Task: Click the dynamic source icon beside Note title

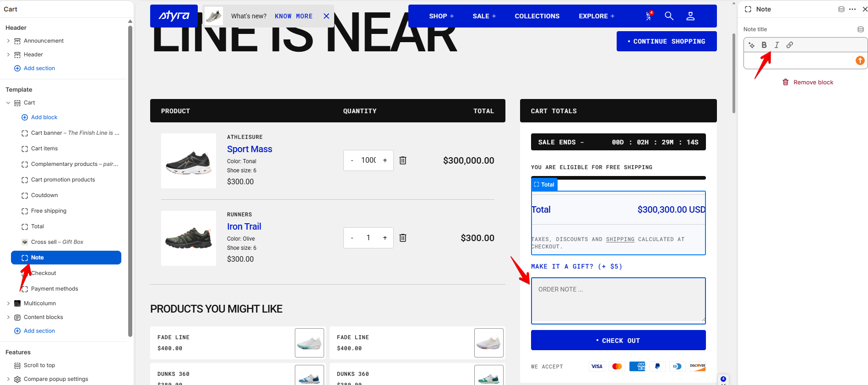Action: pyautogui.click(x=861, y=29)
